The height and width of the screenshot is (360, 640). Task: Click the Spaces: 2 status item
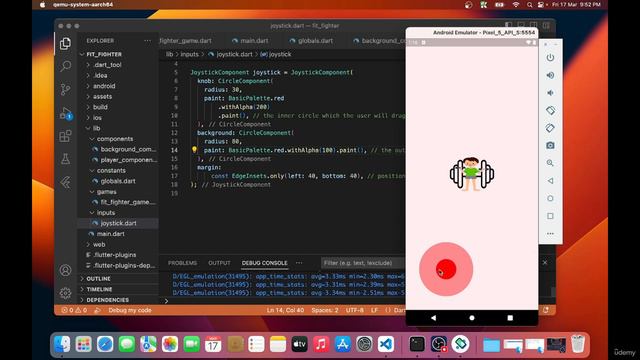[325, 310]
